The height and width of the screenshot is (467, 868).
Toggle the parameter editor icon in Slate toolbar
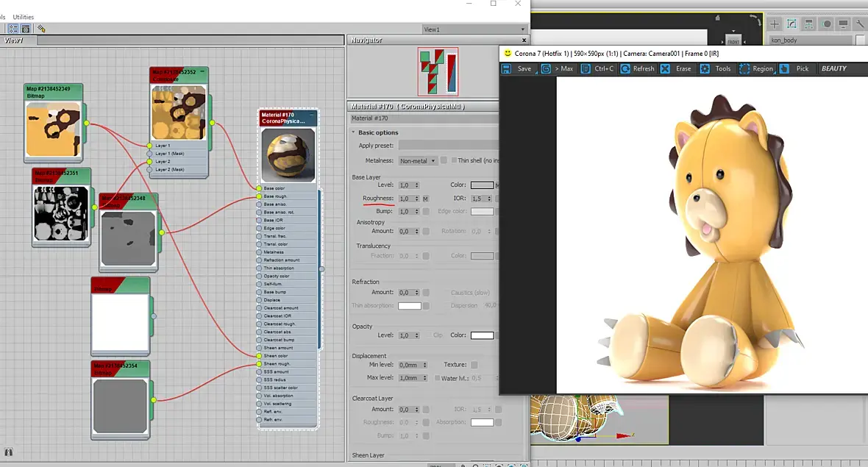click(x=26, y=29)
